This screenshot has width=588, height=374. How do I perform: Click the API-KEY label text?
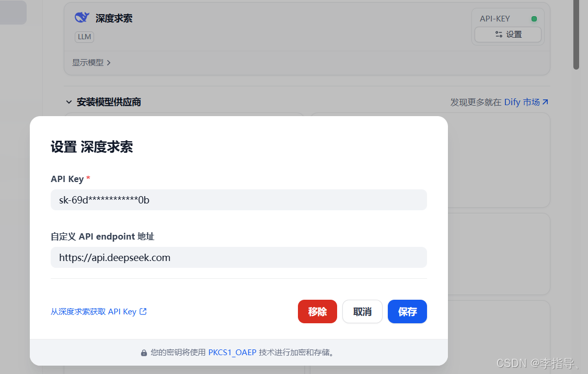pos(494,19)
